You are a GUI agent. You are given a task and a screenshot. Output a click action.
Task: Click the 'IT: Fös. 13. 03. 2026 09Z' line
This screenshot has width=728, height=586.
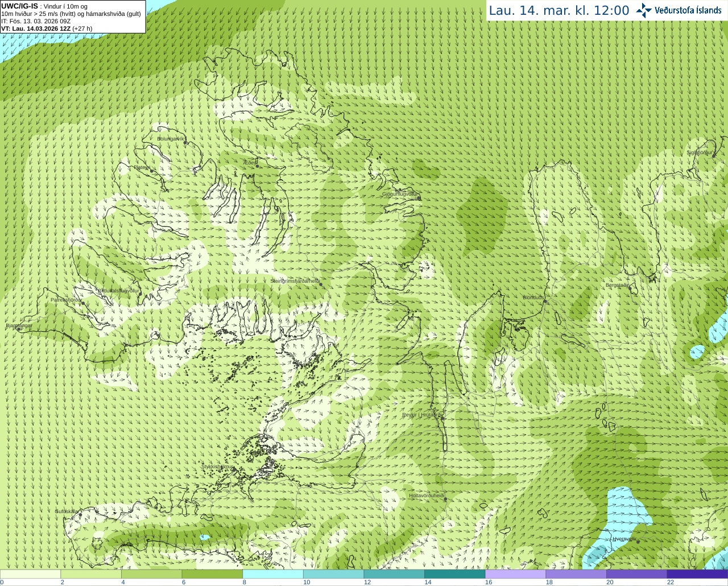point(36,21)
